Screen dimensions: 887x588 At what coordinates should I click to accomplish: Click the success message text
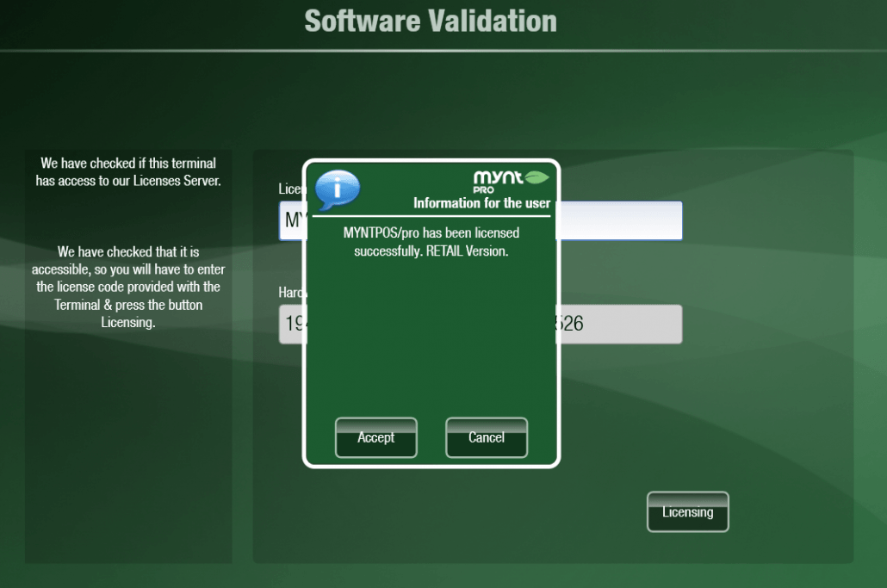(x=431, y=241)
